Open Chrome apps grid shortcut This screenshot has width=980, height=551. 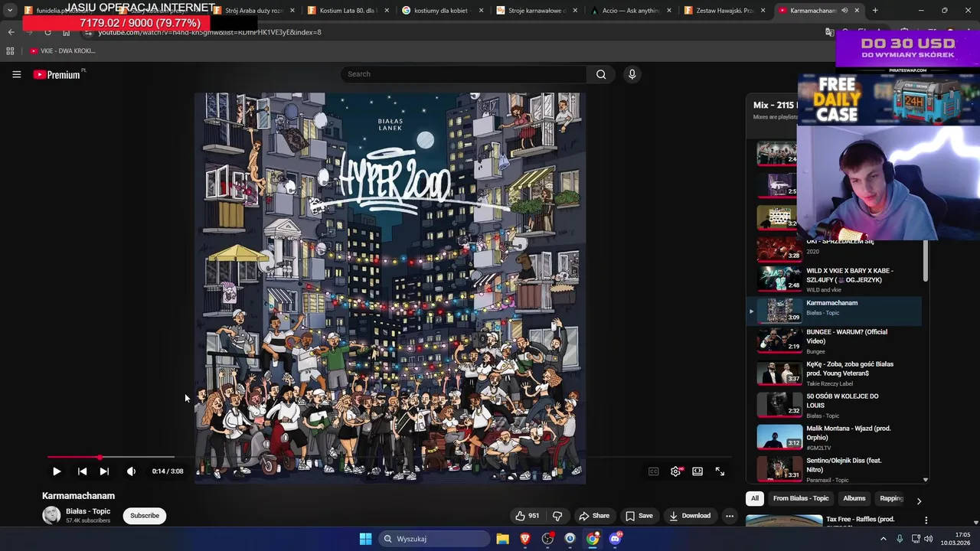point(10,51)
